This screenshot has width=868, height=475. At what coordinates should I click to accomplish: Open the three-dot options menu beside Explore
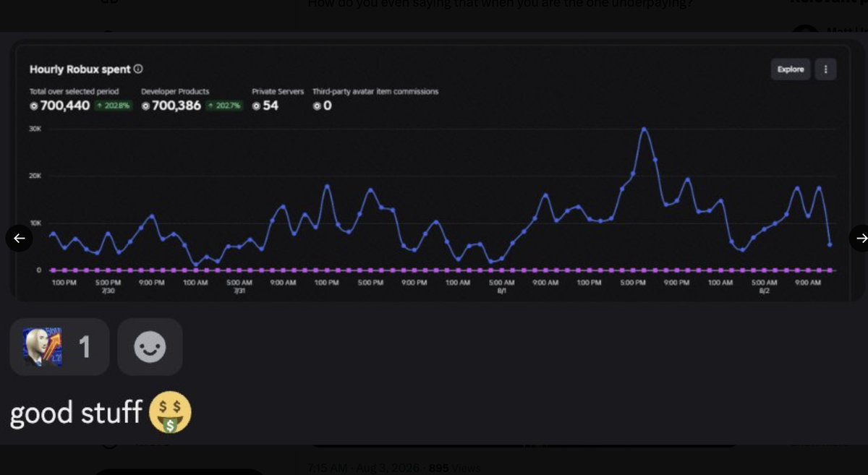click(x=826, y=69)
